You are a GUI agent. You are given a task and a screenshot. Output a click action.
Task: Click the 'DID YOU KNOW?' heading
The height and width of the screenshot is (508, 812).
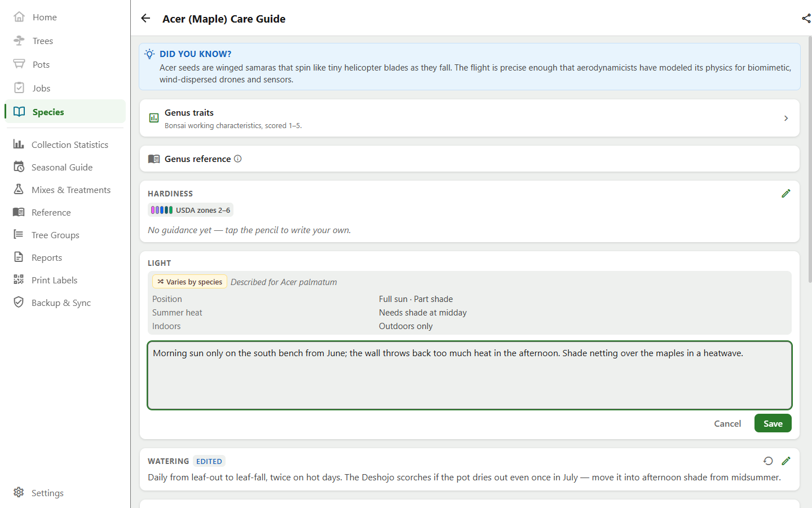(x=196, y=54)
